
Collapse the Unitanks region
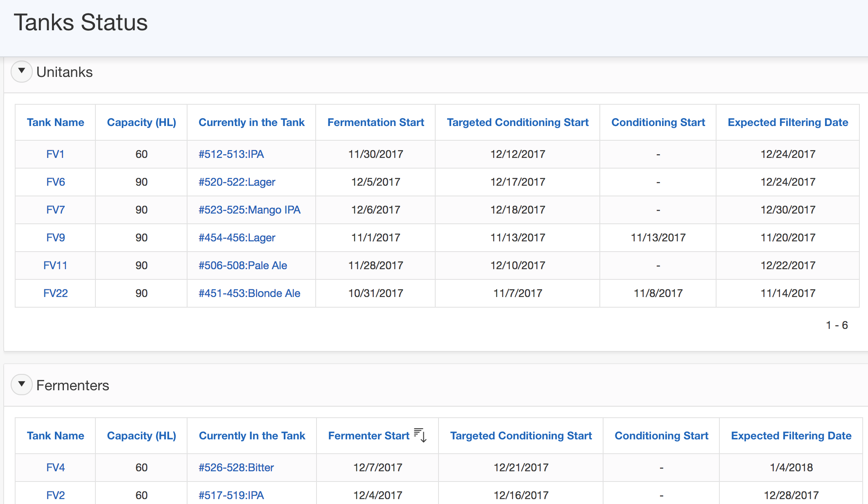coord(22,72)
